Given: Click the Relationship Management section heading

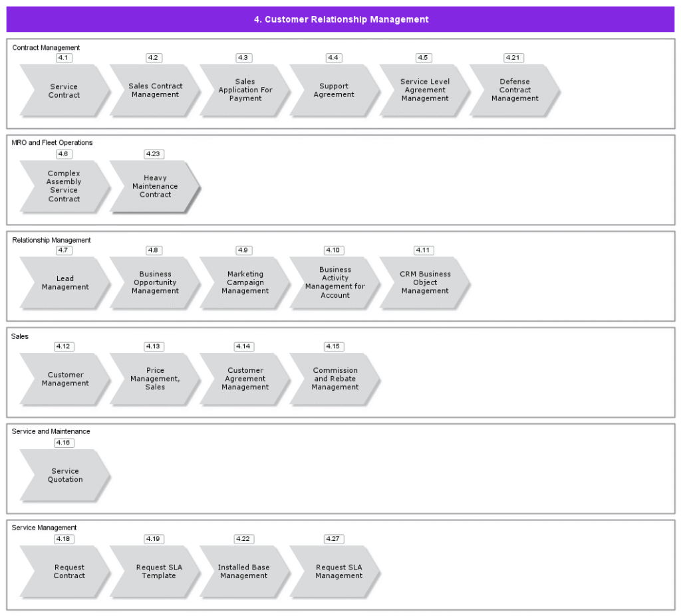Looking at the screenshot, I should 51,240.
